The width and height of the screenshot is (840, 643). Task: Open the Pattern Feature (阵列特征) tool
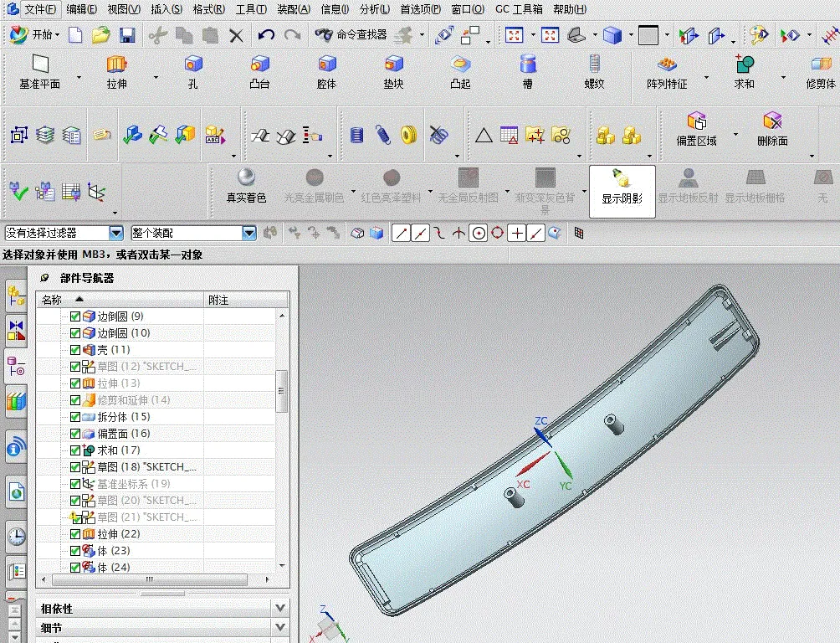click(667, 72)
